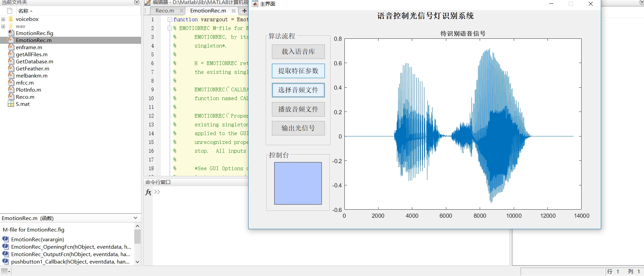Image resolution: width=644 pixels, height=276 pixels.
Task: Close the EmotionRec.m editor tab
Action: [x=233, y=11]
